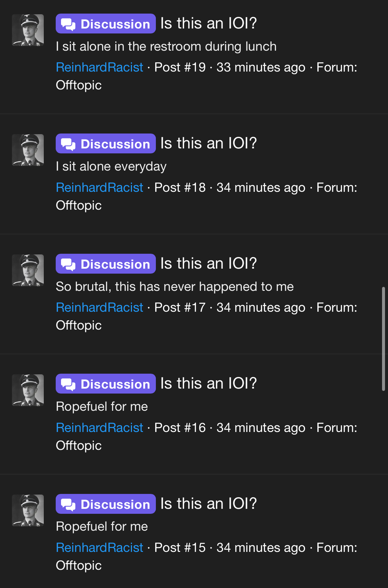Screen dimensions: 388x588
Task: Open the username link on Post #19
Action: coord(99,67)
